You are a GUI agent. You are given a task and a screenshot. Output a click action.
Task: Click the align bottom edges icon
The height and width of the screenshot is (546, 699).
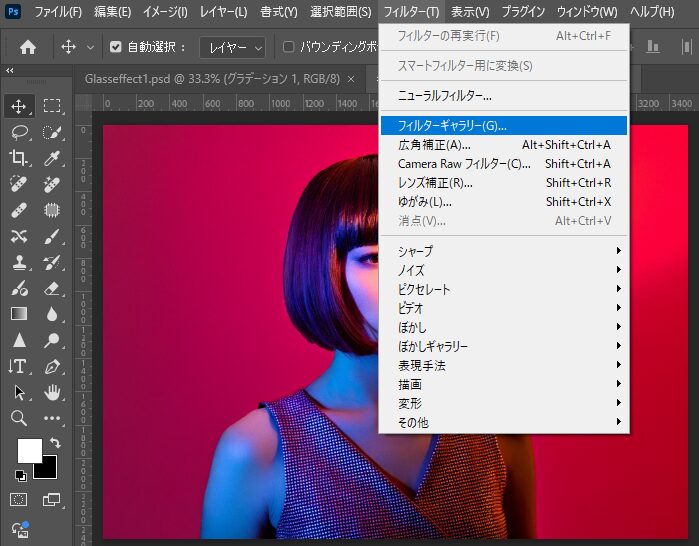tap(653, 46)
